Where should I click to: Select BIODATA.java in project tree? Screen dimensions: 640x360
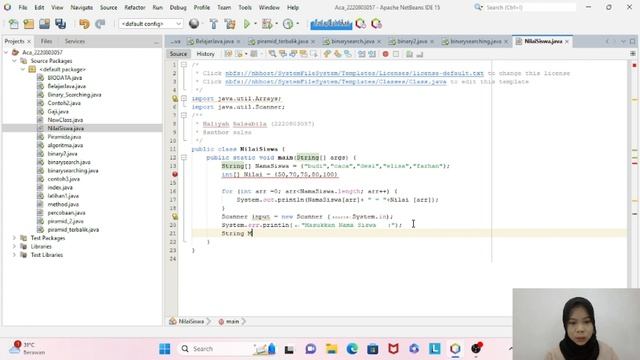[64, 78]
